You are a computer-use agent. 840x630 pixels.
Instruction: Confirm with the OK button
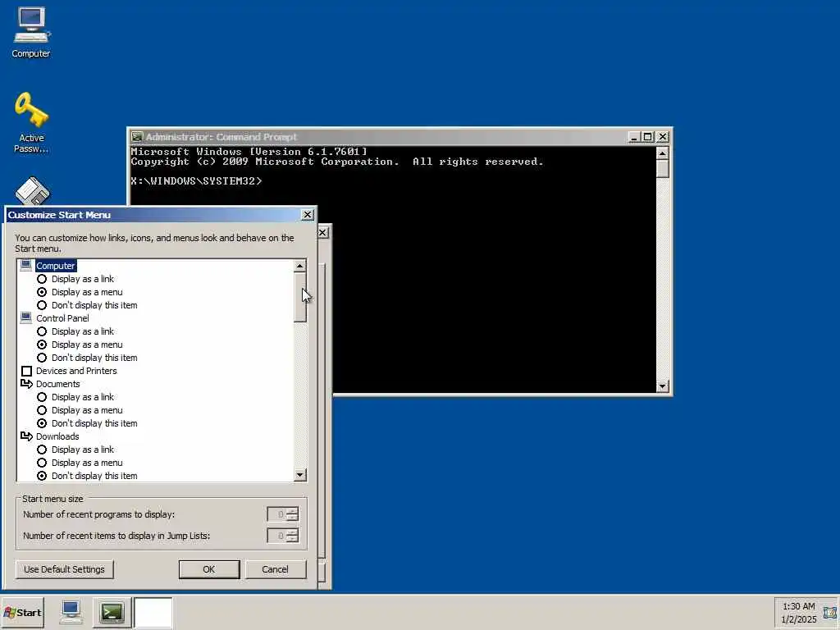(209, 569)
